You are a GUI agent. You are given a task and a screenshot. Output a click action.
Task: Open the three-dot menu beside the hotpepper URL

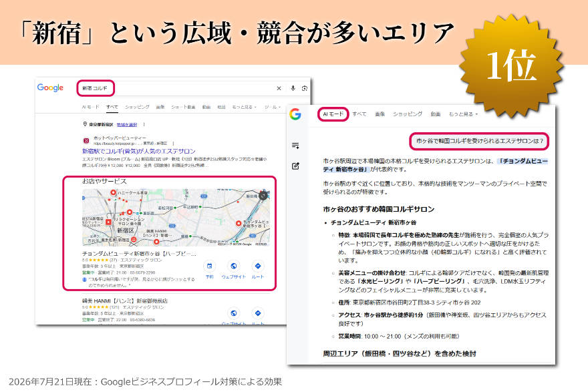[x=173, y=143]
